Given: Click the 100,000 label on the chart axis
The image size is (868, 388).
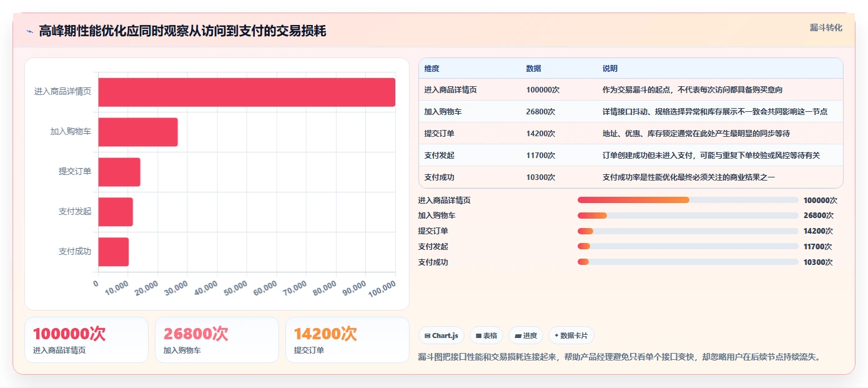Looking at the screenshot, I should (382, 289).
